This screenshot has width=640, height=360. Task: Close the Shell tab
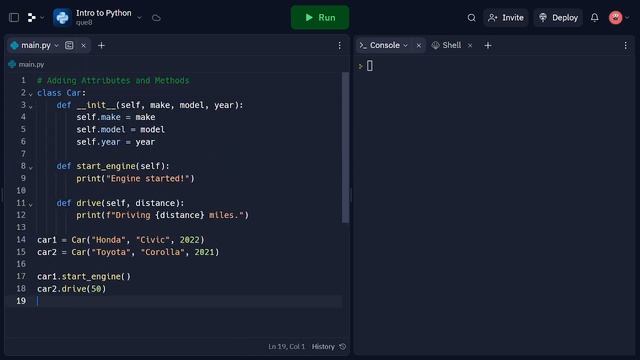tap(470, 45)
